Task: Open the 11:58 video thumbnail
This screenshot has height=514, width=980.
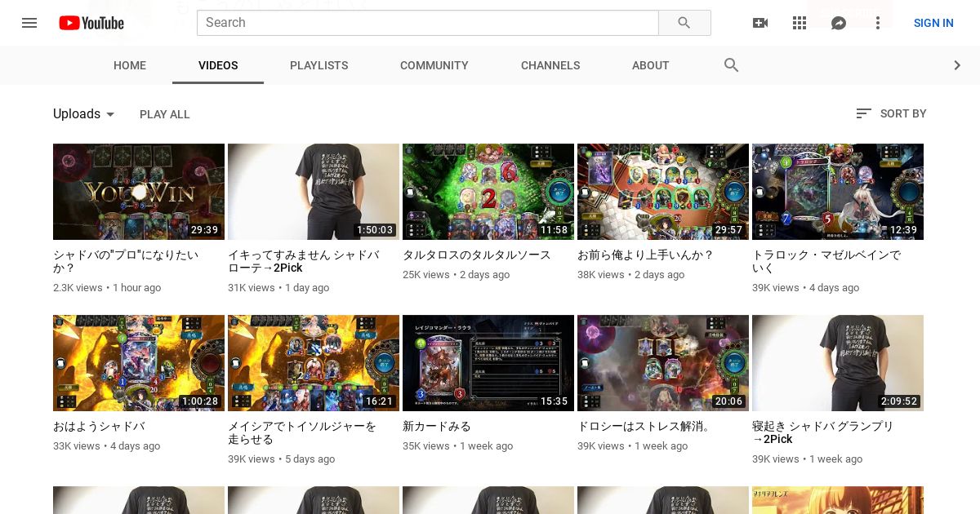Action: pyautogui.click(x=488, y=192)
